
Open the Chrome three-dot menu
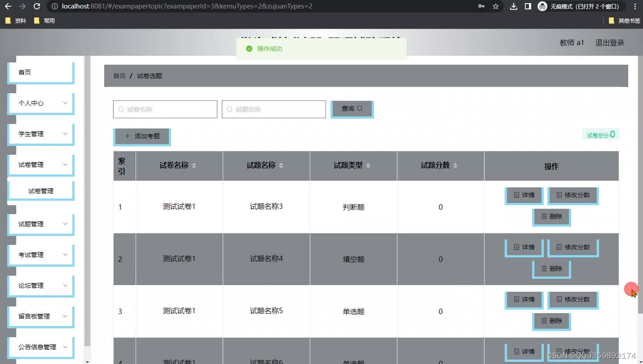coord(635,6)
